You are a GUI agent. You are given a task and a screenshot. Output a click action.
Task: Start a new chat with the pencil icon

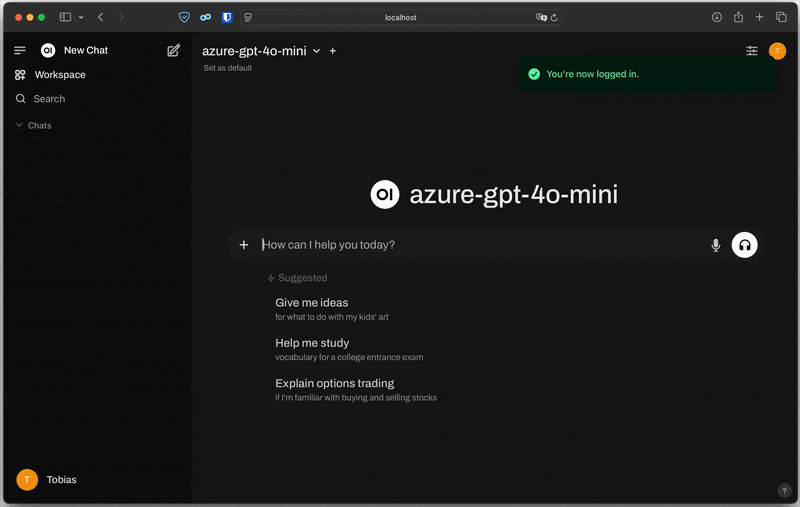click(173, 50)
